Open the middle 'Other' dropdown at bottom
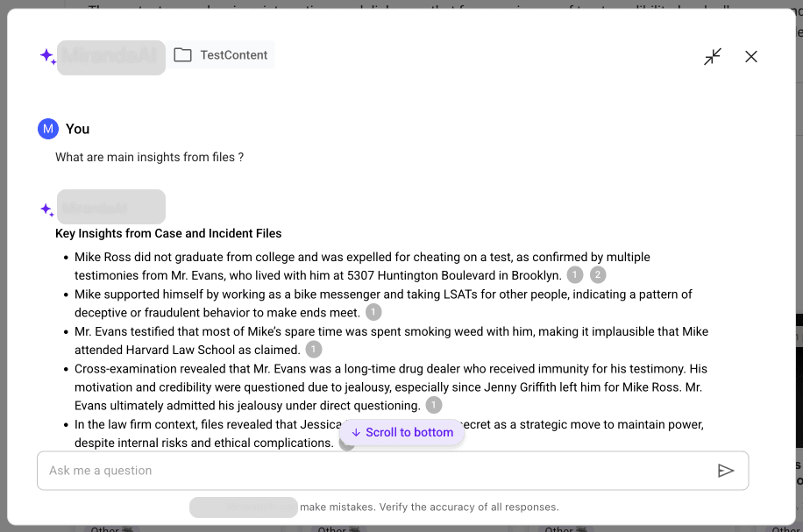Screen dimensions: 803x532 pos(338,528)
